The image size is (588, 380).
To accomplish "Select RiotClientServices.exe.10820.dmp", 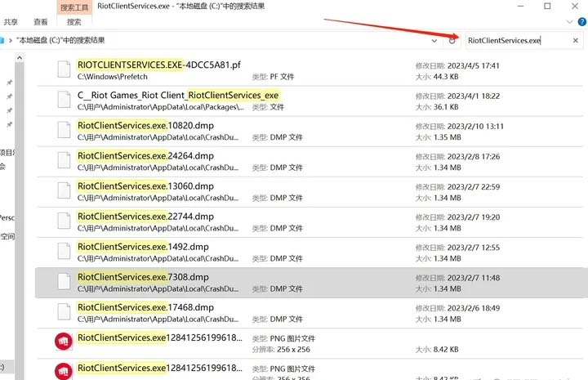I will pos(310,132).
